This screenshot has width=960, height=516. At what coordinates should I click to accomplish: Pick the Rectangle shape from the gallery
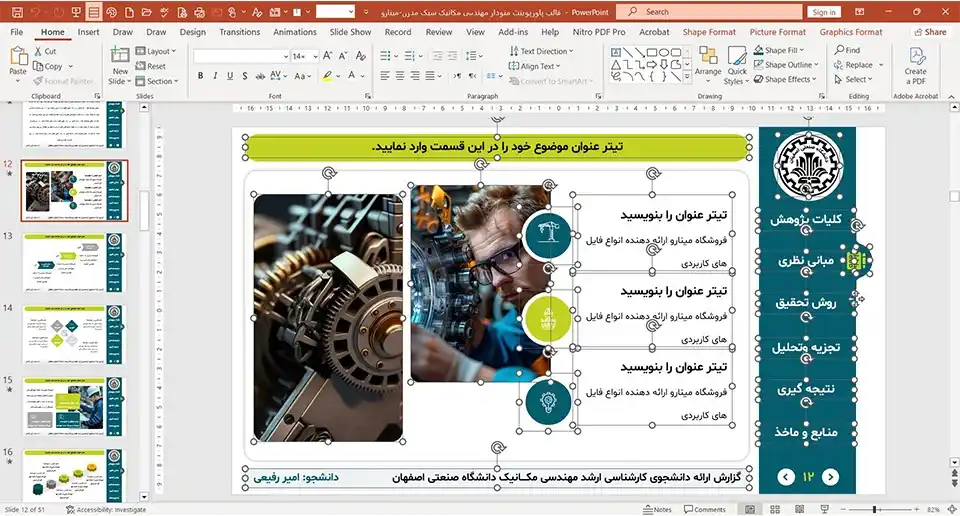651,53
